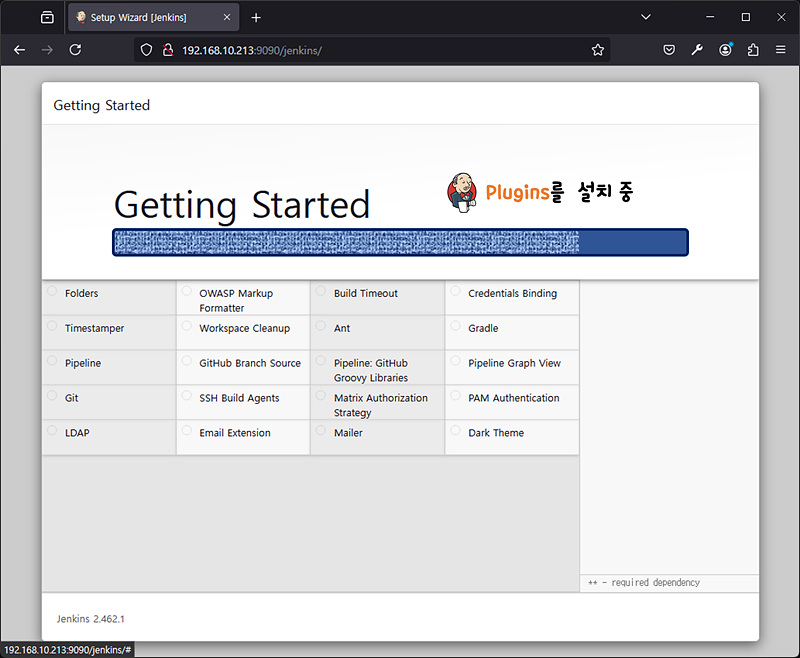The height and width of the screenshot is (658, 800).
Task: Expand the list all tabs chevron
Action: [x=646, y=17]
